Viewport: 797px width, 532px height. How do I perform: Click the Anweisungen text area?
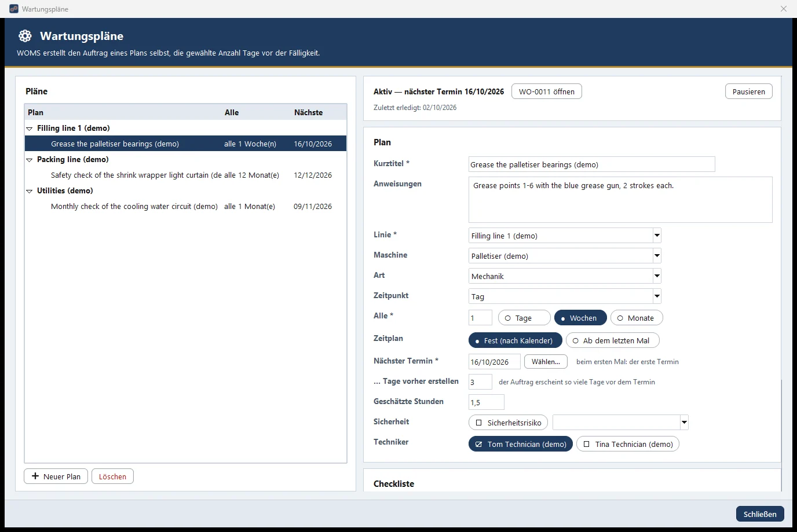[620, 200]
